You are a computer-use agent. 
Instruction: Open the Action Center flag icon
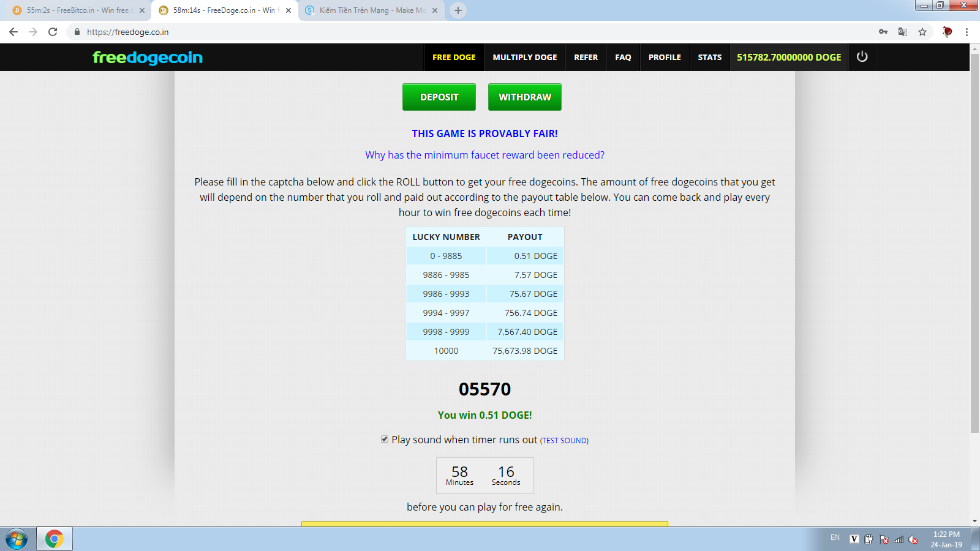click(x=883, y=539)
